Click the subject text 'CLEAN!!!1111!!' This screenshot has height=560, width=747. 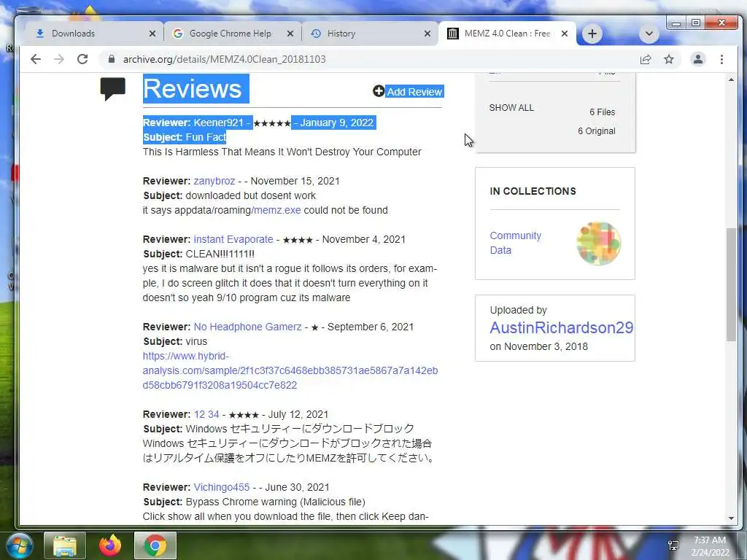click(220, 254)
